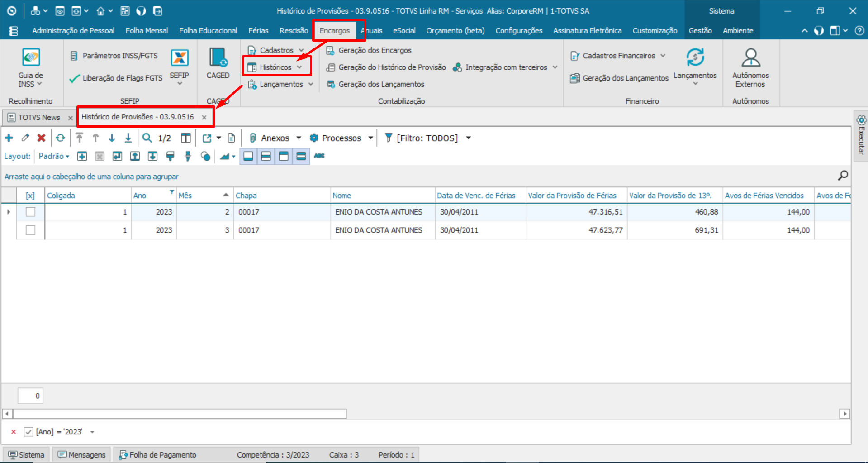
Task: Click the export icon in toolbar
Action: [x=207, y=138]
